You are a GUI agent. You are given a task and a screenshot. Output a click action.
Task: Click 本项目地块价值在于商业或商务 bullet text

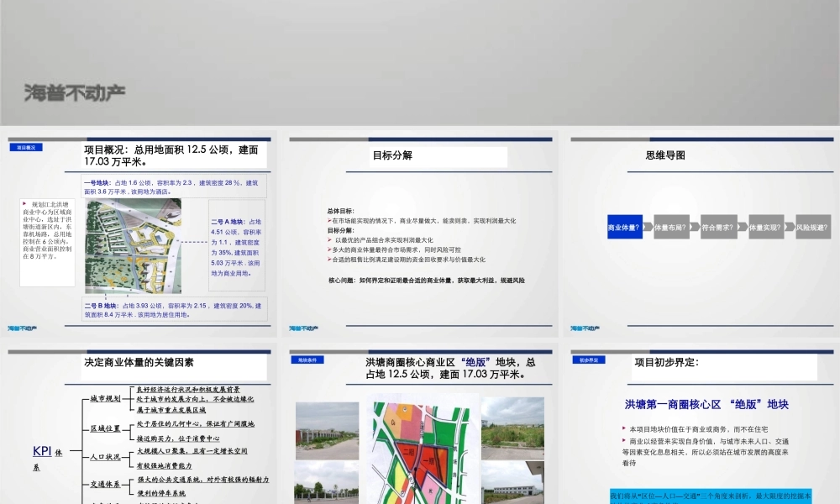click(x=699, y=429)
